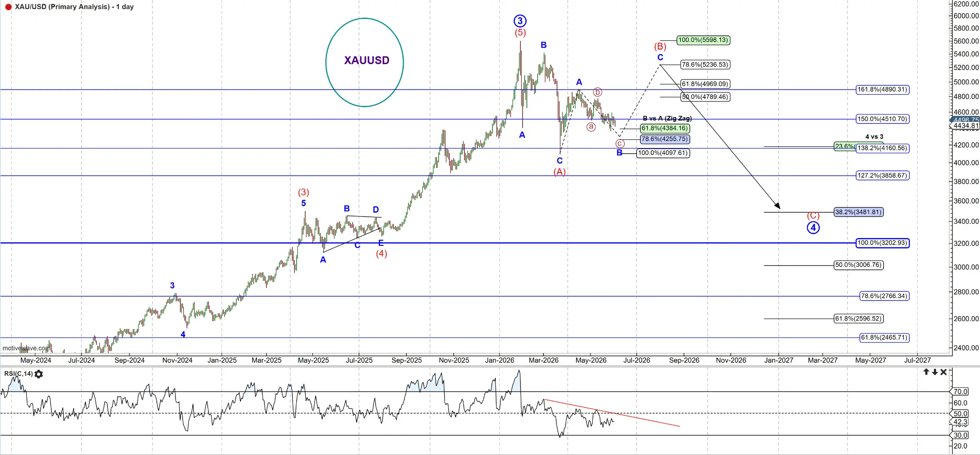Close the RSI panel
Screen dimensions: 980x455
(x=943, y=372)
